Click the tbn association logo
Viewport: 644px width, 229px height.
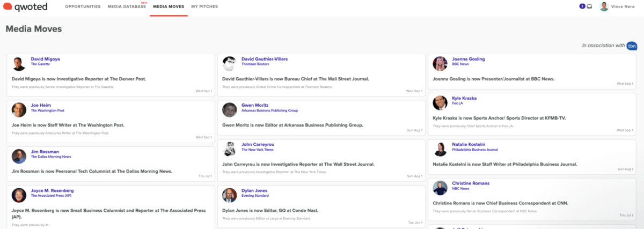pyautogui.click(x=632, y=46)
